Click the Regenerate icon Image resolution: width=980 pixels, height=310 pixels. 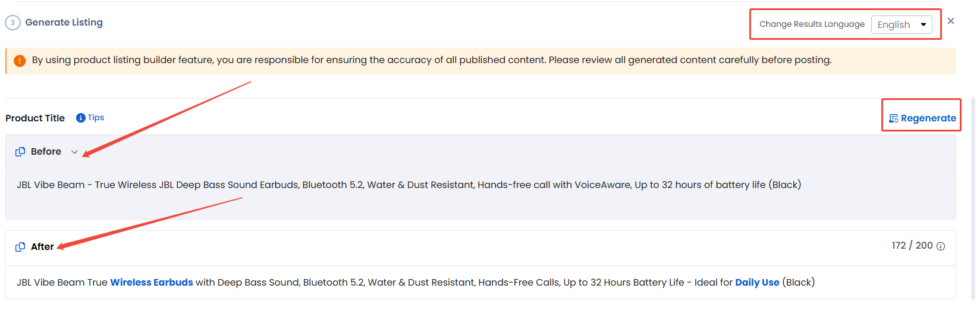pos(894,118)
